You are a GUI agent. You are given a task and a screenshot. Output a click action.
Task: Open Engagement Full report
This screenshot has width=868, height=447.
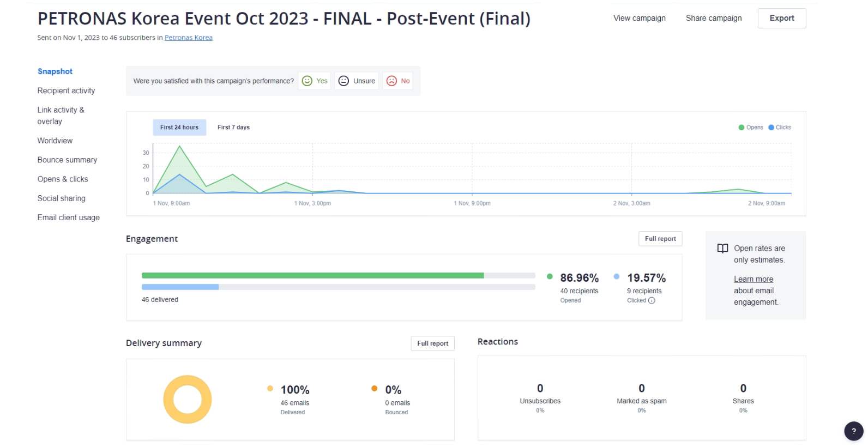tap(660, 239)
